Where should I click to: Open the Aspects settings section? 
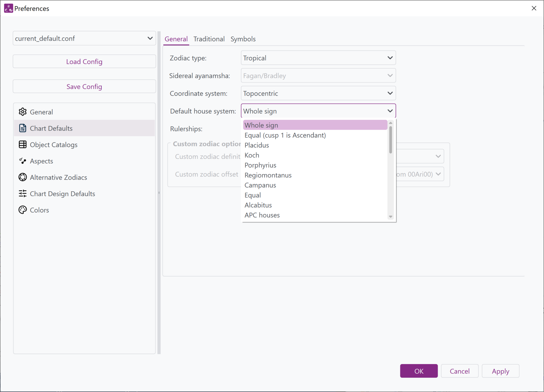[41, 161]
